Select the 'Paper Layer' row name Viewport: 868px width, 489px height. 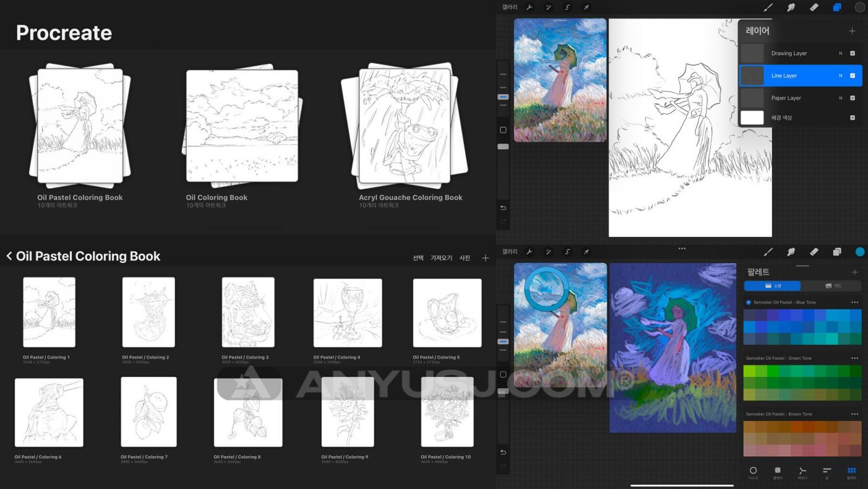pyautogui.click(x=786, y=98)
